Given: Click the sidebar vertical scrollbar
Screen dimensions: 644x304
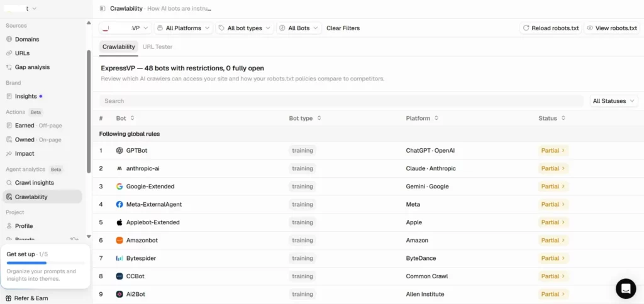Looking at the screenshot, I should pos(88,112).
